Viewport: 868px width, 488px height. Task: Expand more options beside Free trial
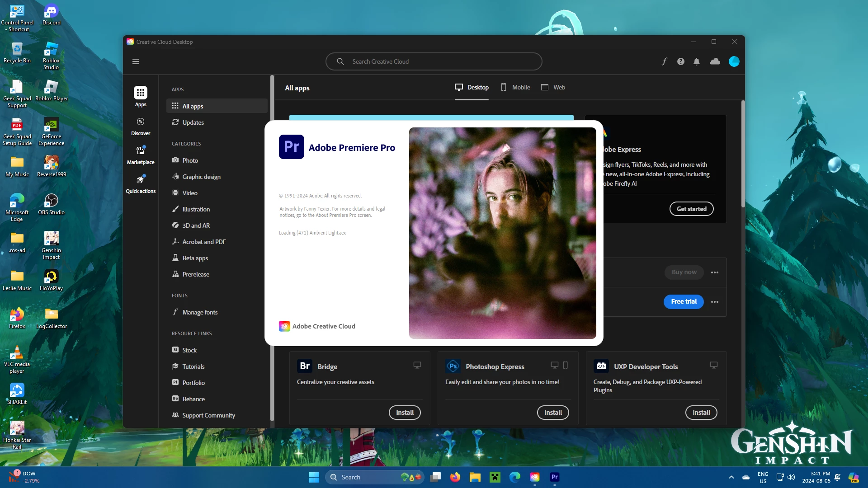714,302
